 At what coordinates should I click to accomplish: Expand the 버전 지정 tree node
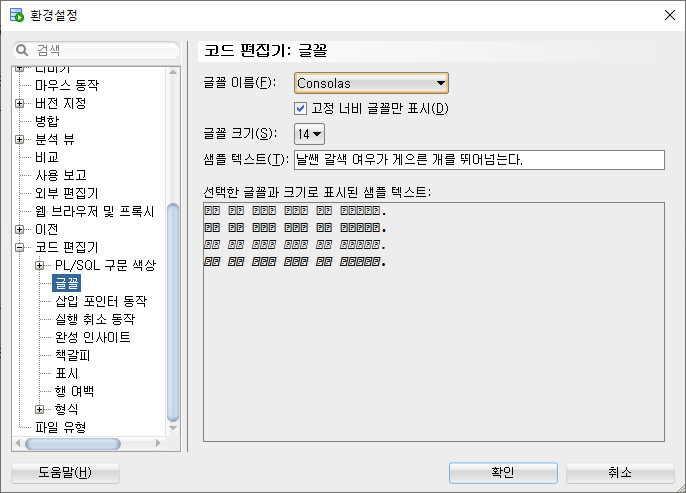[x=19, y=104]
